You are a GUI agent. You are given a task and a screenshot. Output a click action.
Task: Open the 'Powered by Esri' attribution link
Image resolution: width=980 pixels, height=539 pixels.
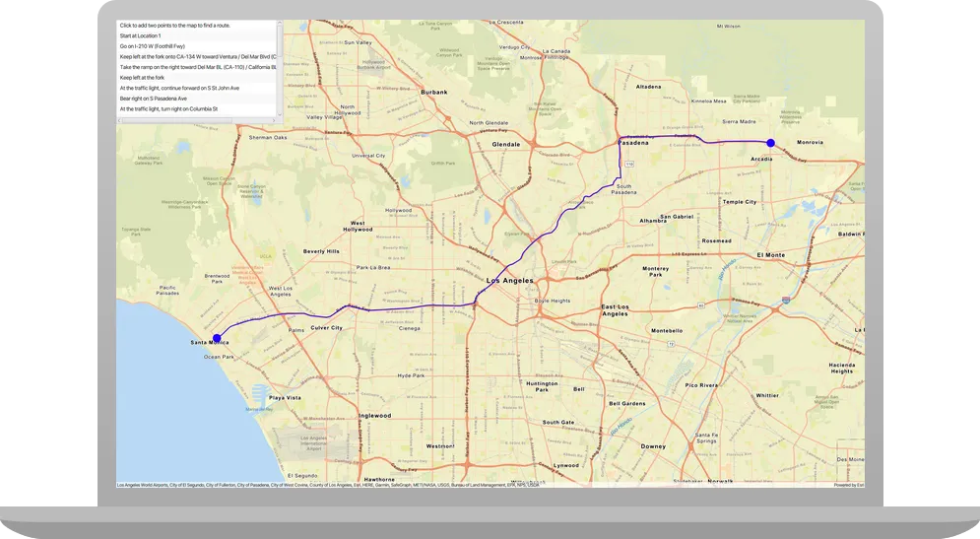(x=849, y=485)
